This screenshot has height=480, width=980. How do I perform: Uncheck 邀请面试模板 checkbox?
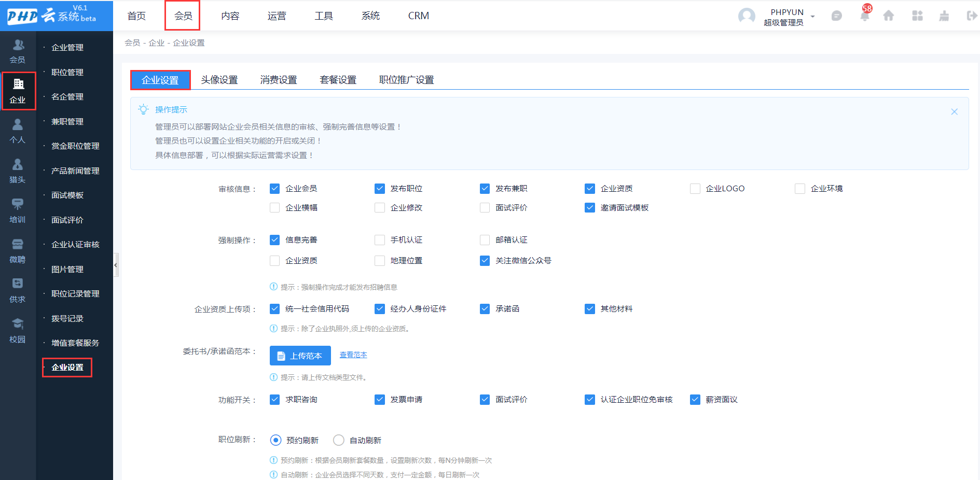590,208
